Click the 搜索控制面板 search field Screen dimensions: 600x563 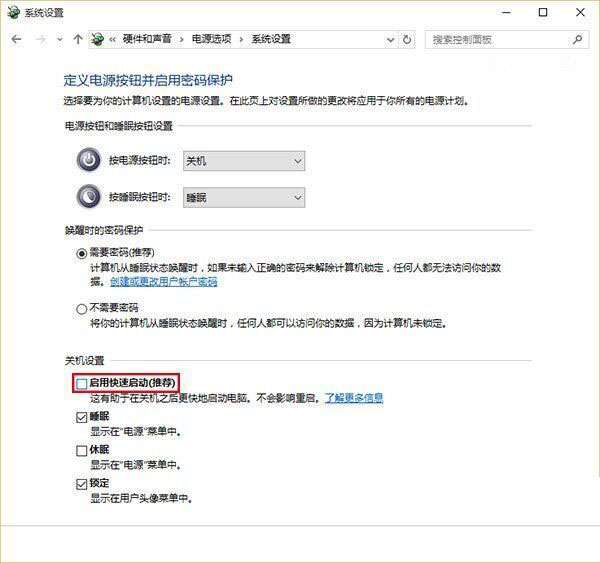pos(498,40)
